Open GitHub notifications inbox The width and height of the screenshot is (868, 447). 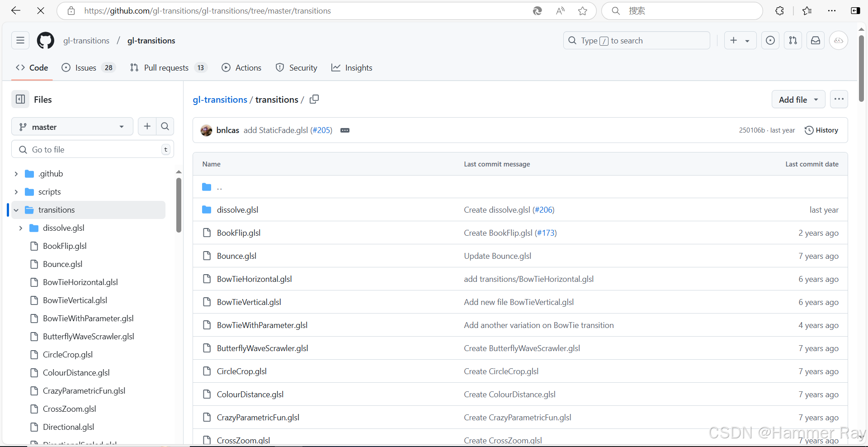(815, 40)
